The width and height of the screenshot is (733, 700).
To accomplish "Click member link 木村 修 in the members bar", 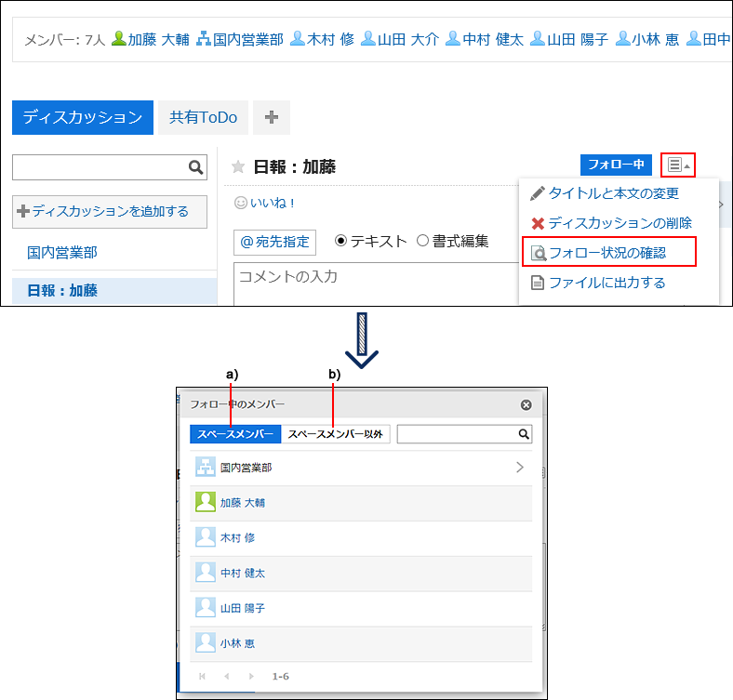I will coord(330,39).
